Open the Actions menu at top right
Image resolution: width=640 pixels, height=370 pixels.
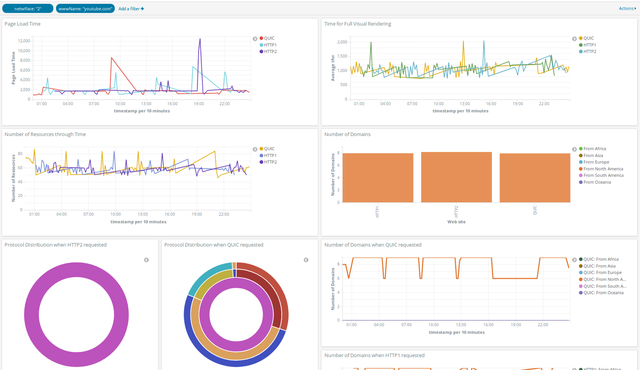pyautogui.click(x=627, y=9)
